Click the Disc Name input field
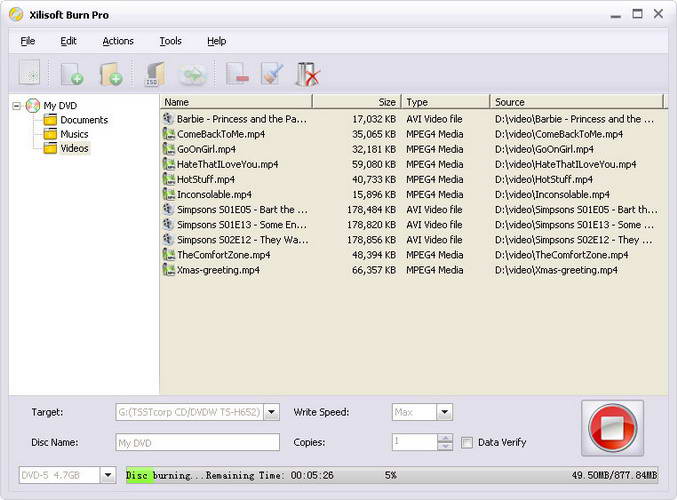 pos(197,443)
